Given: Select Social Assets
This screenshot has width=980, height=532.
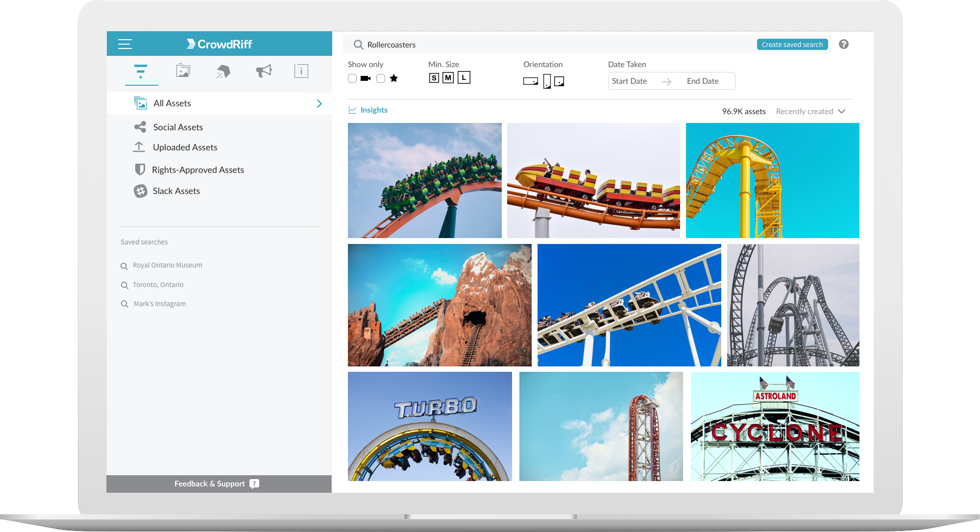Looking at the screenshot, I should point(178,127).
